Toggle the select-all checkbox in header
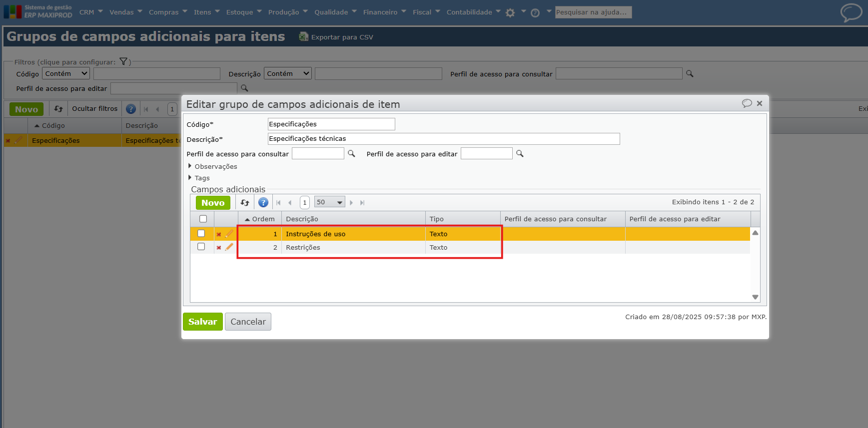Image resolution: width=868 pixels, height=428 pixels. (x=203, y=219)
